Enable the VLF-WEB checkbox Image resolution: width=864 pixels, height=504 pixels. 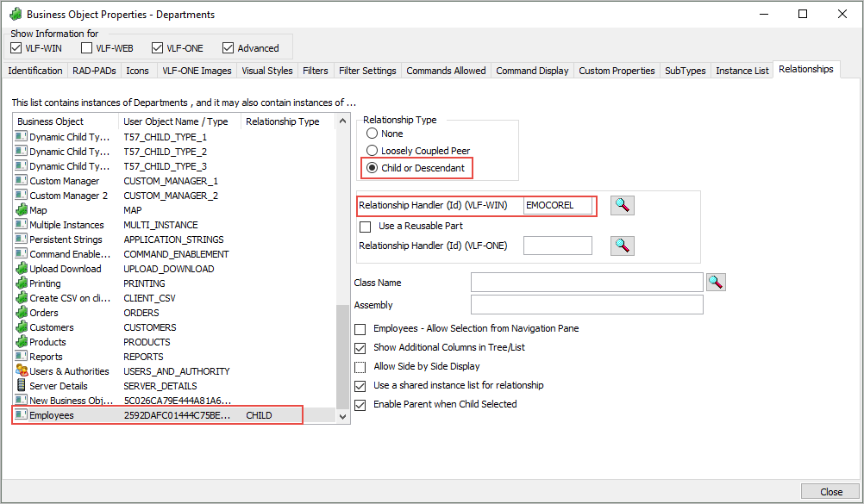[87, 48]
